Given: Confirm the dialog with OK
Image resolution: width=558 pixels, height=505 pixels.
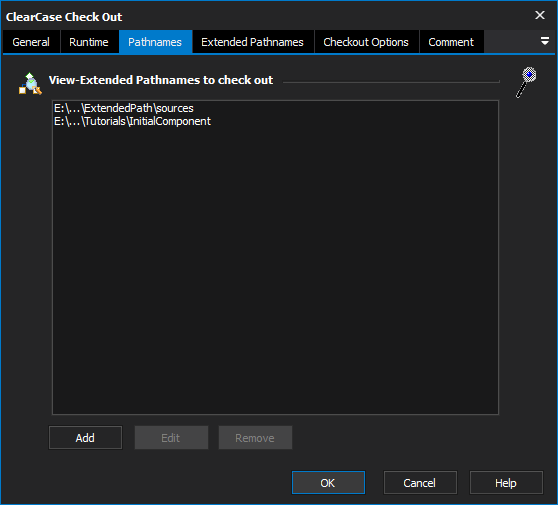Looking at the screenshot, I should click(x=328, y=483).
